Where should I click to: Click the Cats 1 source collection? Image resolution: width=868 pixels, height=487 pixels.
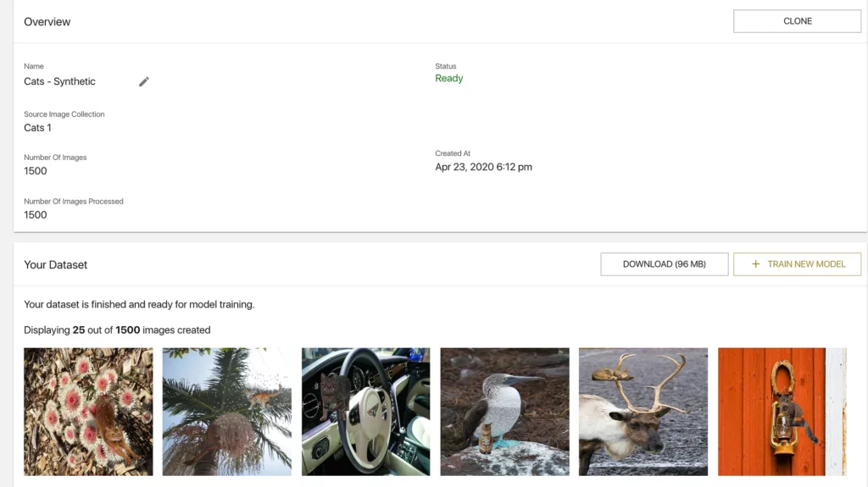click(37, 128)
